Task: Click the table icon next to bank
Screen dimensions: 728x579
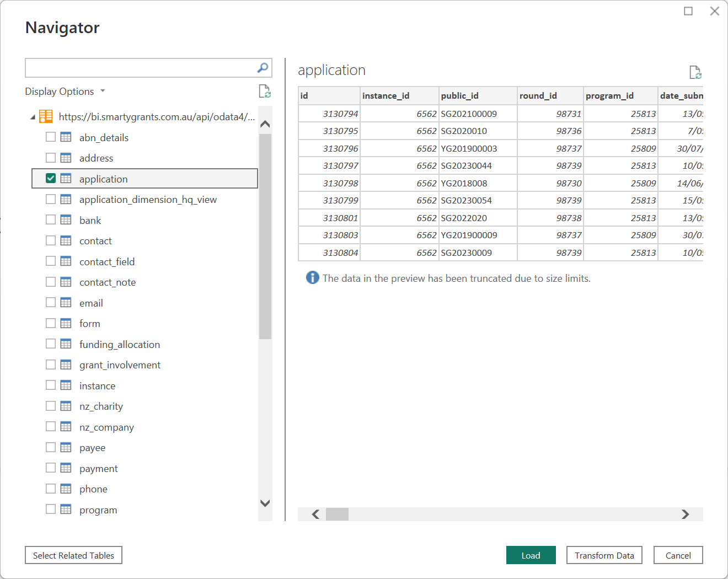Action: pyautogui.click(x=66, y=220)
